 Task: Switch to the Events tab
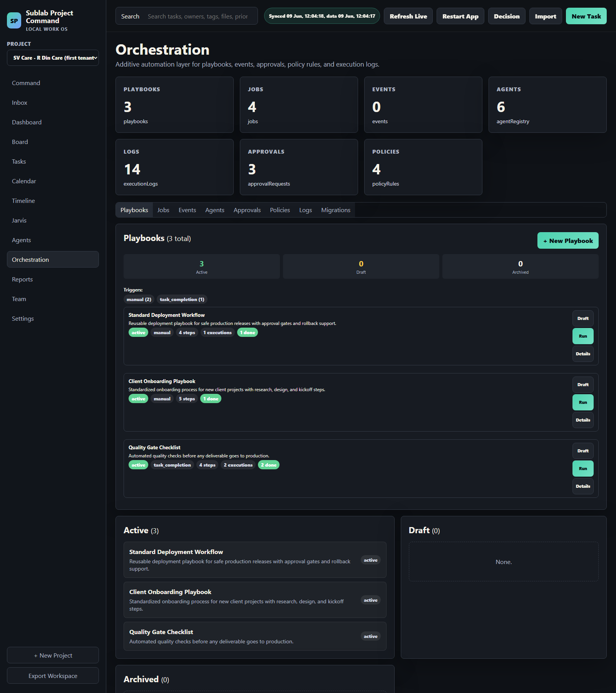click(187, 210)
